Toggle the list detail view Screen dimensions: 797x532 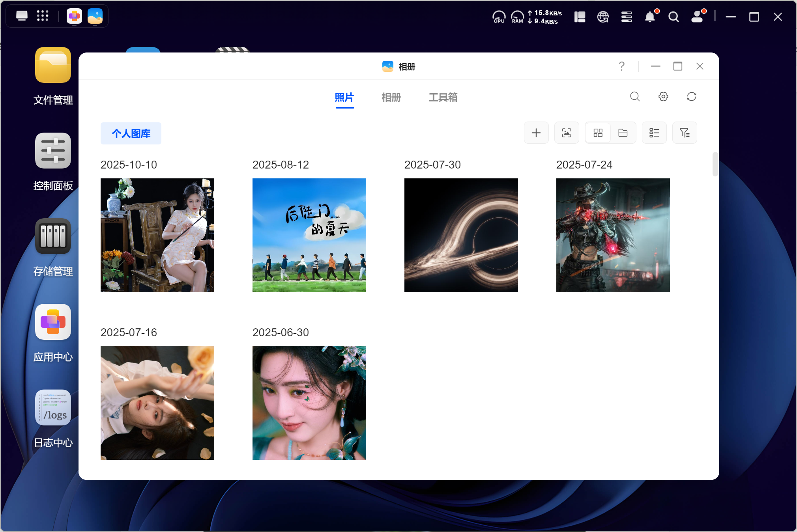654,133
